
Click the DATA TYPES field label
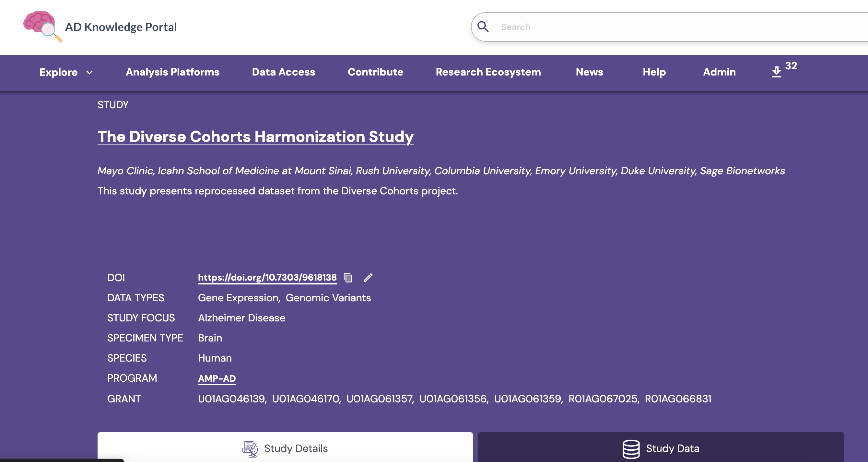pyautogui.click(x=135, y=298)
